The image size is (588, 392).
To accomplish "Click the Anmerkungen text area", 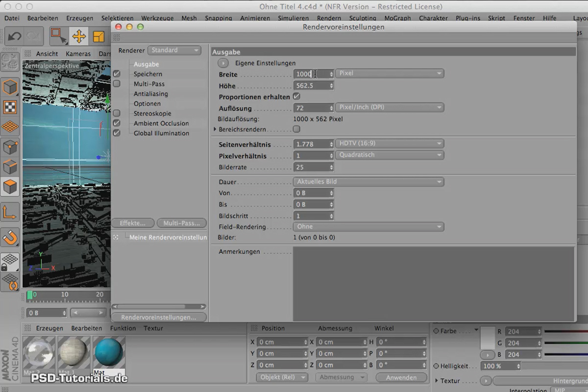I will [x=434, y=284].
